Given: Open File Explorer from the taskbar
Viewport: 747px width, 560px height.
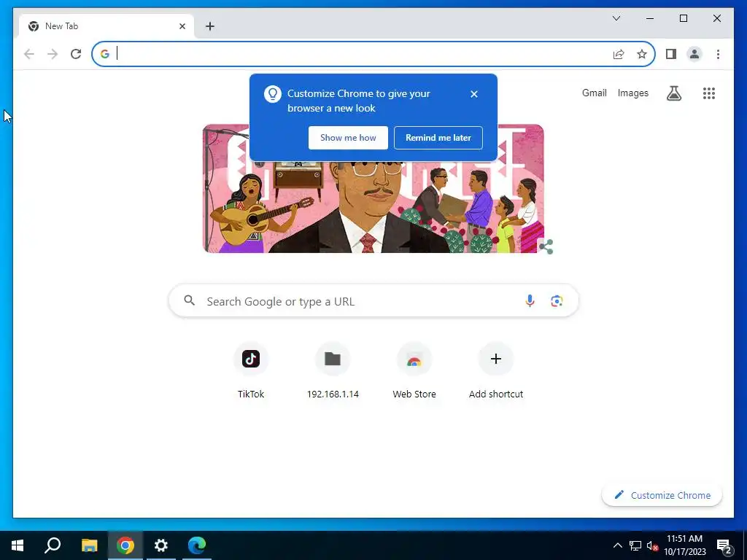Looking at the screenshot, I should coord(89,545).
